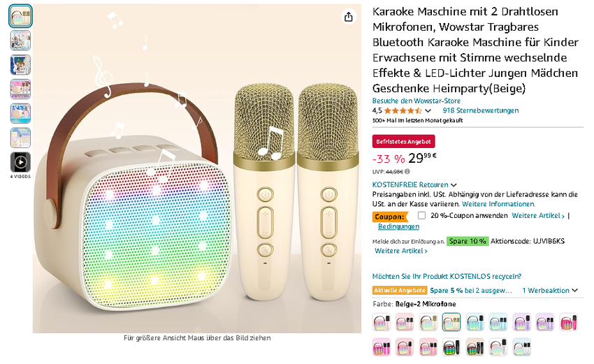Click Weitere Artikel link below the Aktionscode
This screenshot has width=594, height=364.
pos(400,251)
